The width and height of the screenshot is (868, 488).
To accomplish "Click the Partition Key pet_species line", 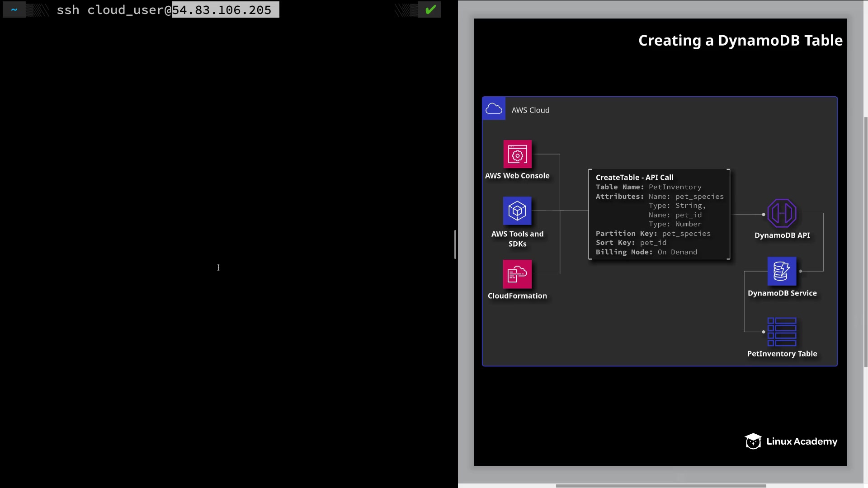I will tap(653, 234).
